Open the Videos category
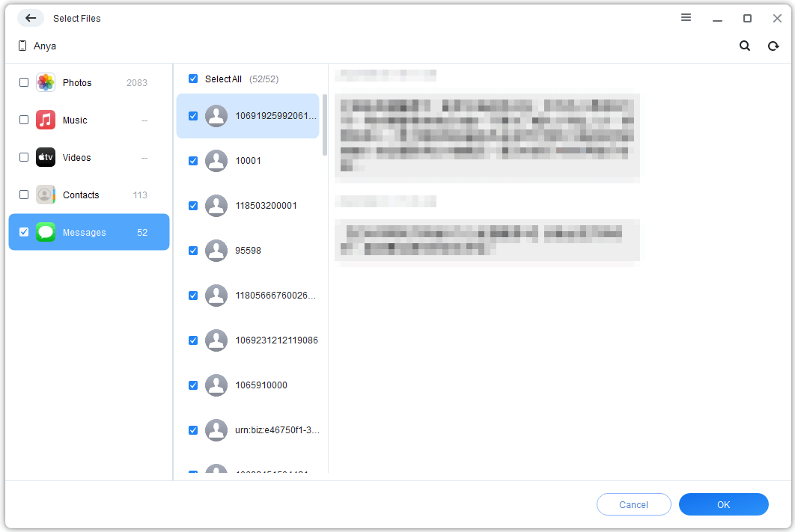795x532 pixels. tap(89, 158)
